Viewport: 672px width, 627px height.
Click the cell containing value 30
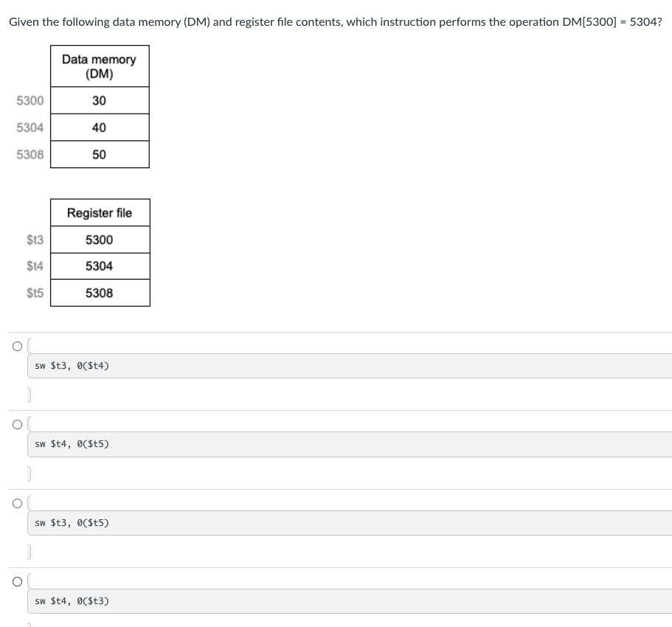(x=100, y=100)
